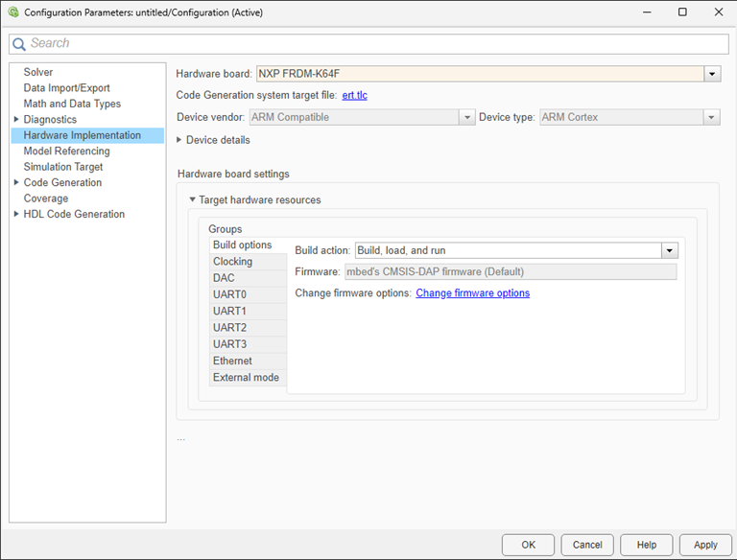Select the UART0 group
Viewport: 737px width, 560px height.
(229, 295)
